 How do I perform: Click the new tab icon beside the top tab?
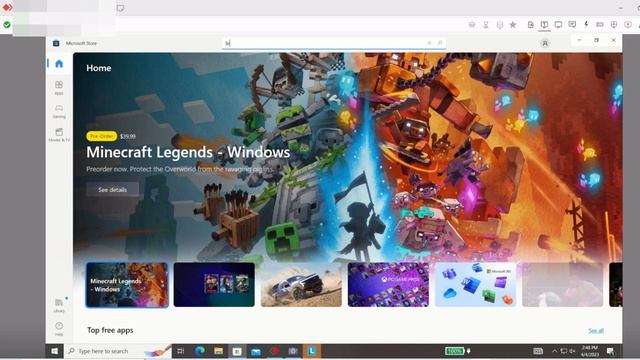[120, 8]
